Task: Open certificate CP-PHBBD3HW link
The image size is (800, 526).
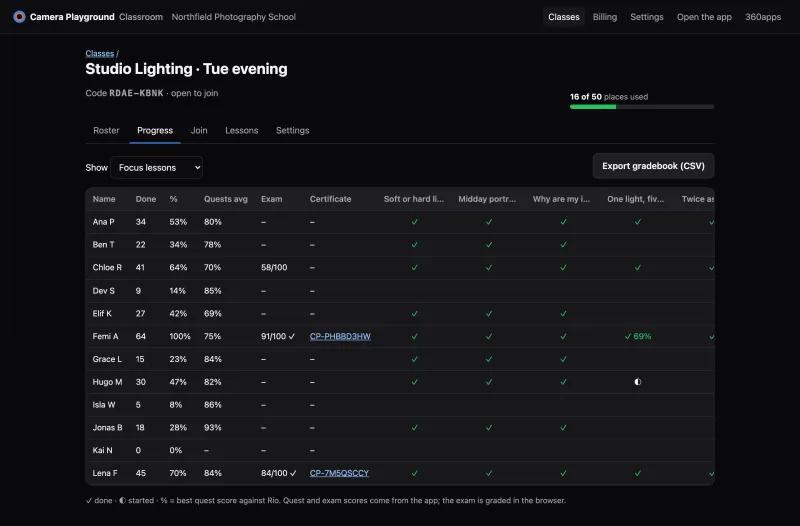Action: pos(340,336)
